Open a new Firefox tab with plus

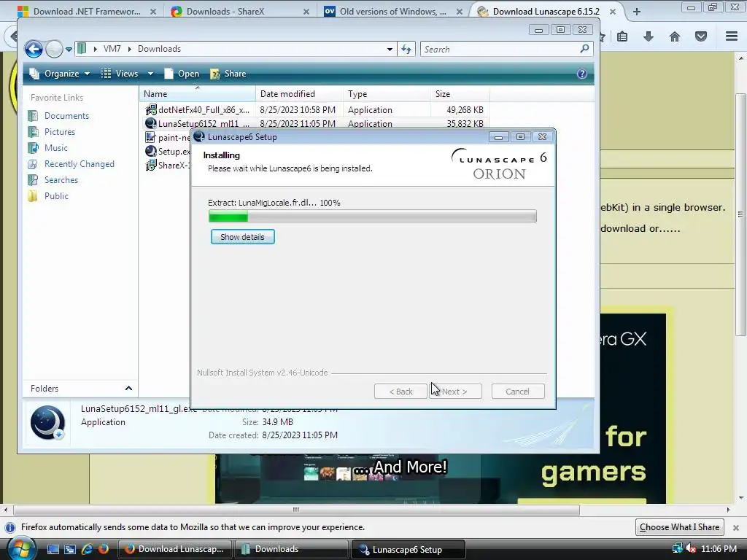636,12
